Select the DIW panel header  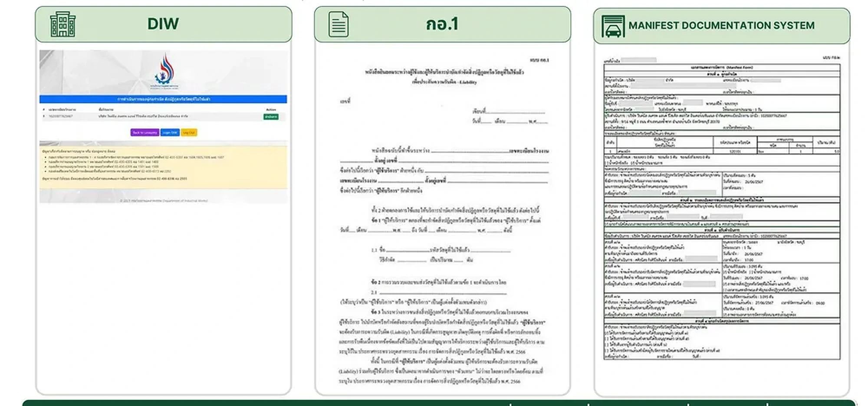pos(164,24)
